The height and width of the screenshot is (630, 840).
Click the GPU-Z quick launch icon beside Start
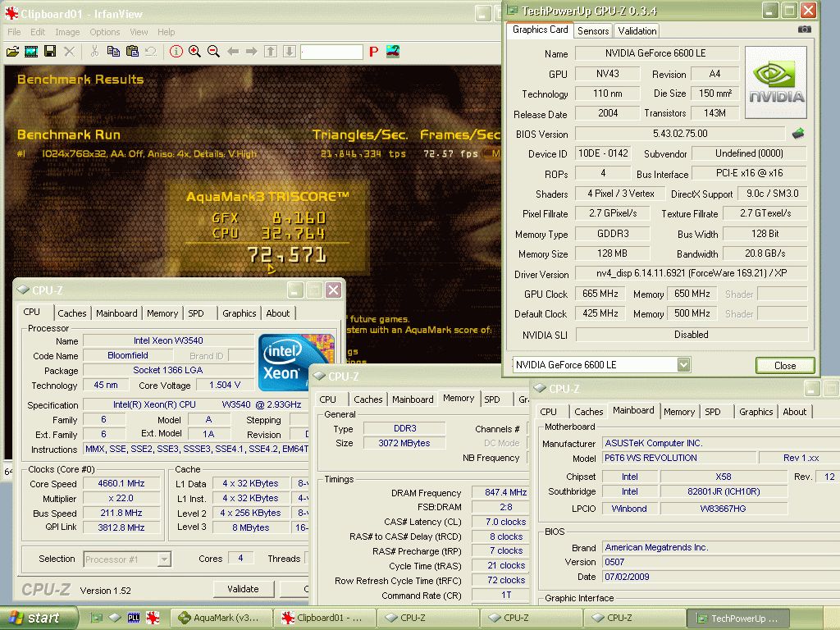tap(96, 618)
